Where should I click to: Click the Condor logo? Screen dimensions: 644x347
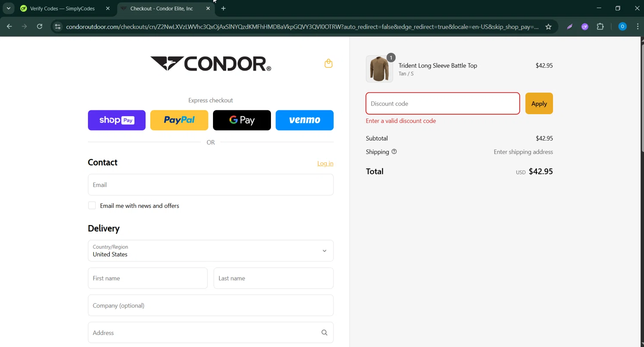click(210, 64)
